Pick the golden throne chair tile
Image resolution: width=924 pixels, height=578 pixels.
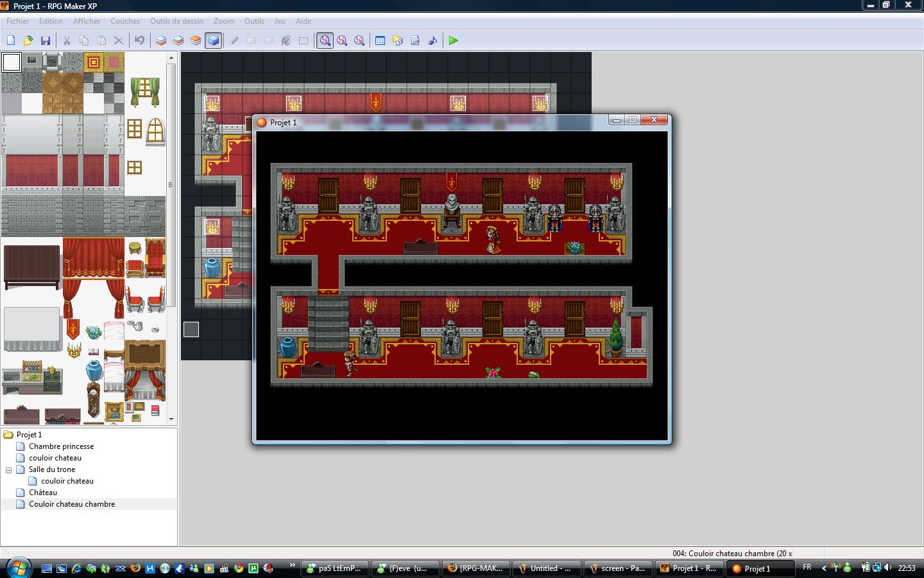coord(155,258)
